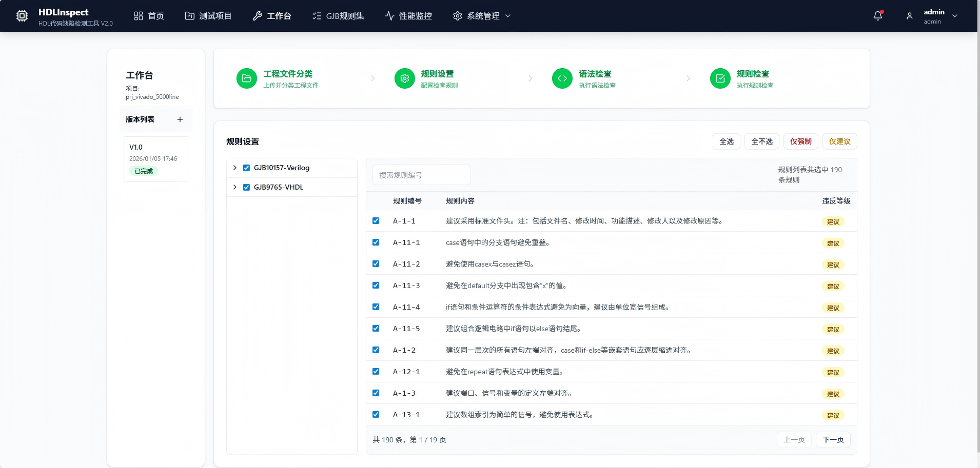This screenshot has height=468, width=980.
Task: Click the 规则设置 step title
Action: click(x=437, y=74)
